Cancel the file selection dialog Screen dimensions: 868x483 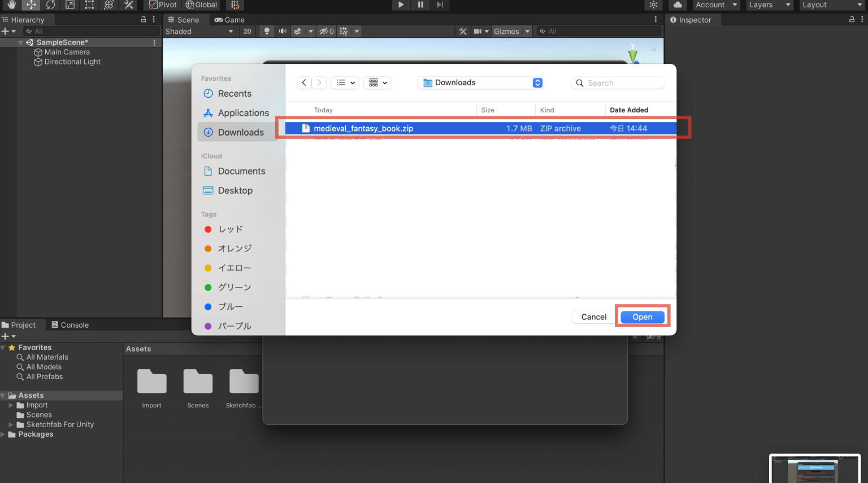(x=593, y=317)
